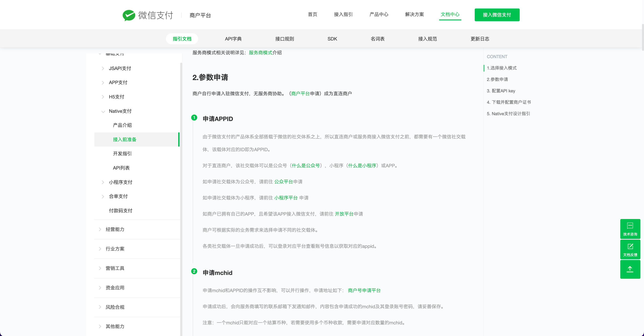Click the back-to-top arrow icon
Viewport: 644px width, 336px height.
[630, 269]
